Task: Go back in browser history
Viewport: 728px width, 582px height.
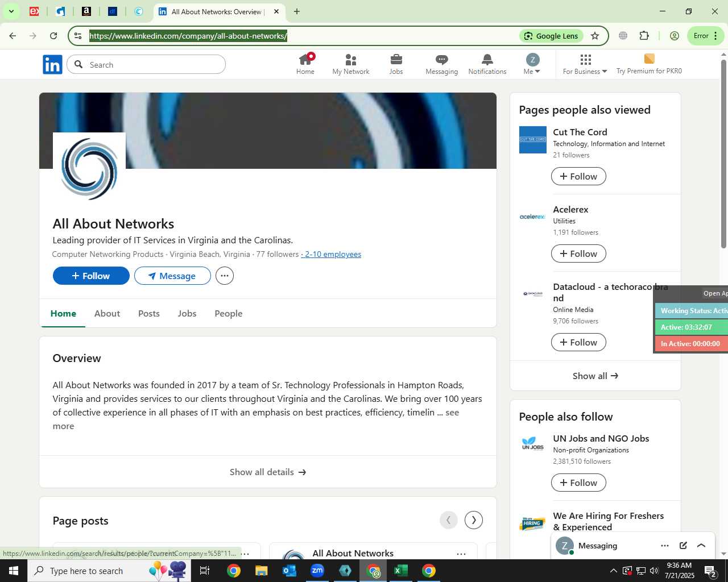Action: pyautogui.click(x=13, y=36)
